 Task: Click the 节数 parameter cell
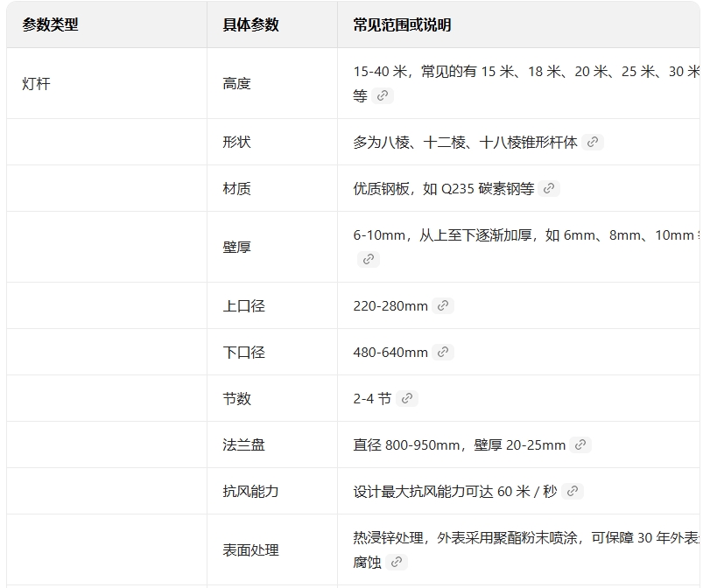236,399
